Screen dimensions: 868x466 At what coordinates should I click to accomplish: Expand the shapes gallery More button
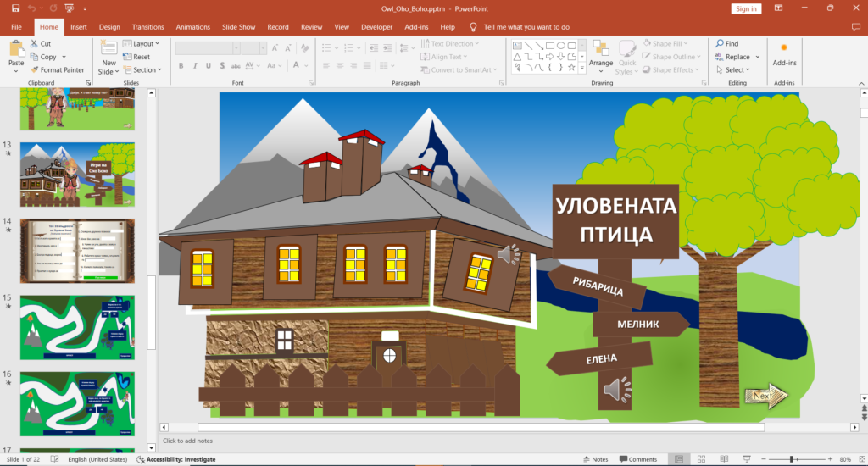[x=582, y=68]
